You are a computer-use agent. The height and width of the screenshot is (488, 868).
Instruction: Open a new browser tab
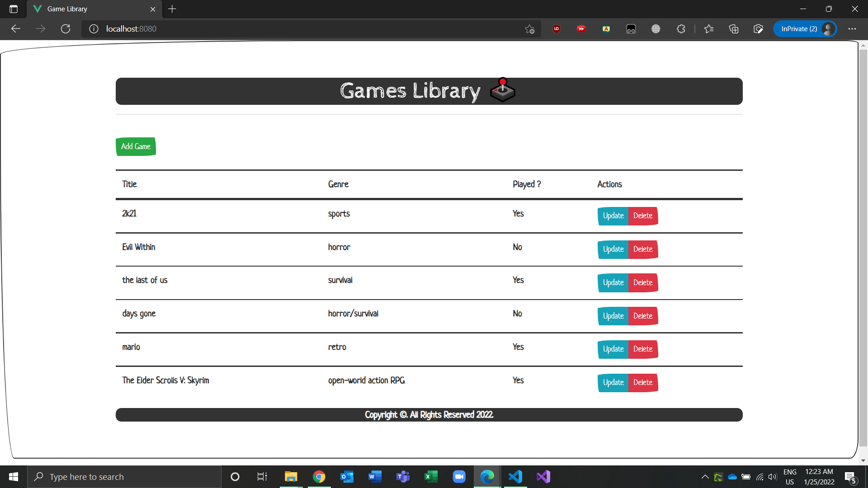172,9
